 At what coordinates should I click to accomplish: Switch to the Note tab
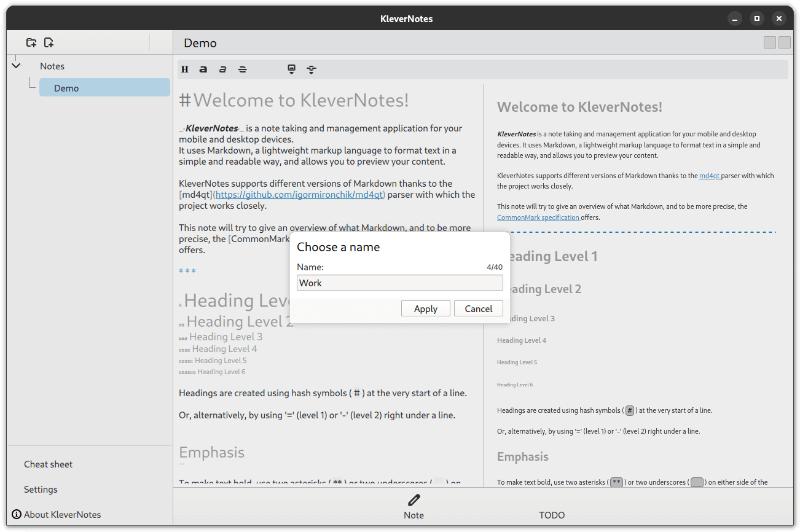tap(414, 515)
